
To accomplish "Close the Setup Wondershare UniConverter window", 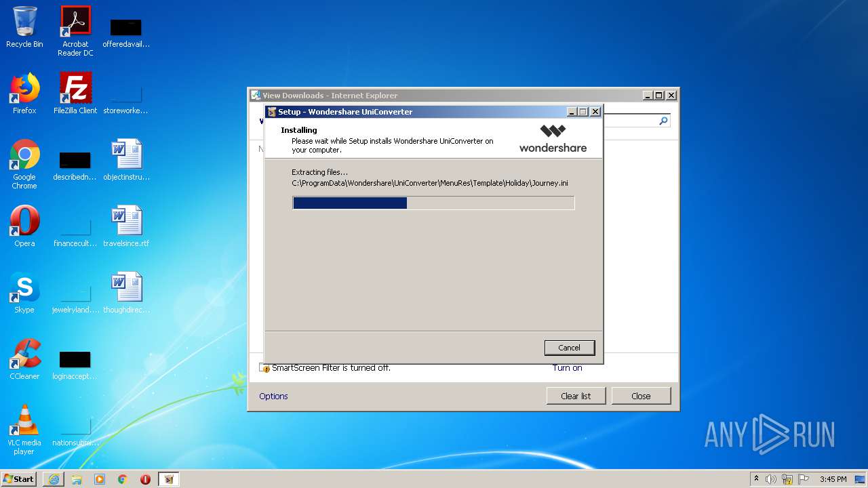I will click(x=595, y=112).
